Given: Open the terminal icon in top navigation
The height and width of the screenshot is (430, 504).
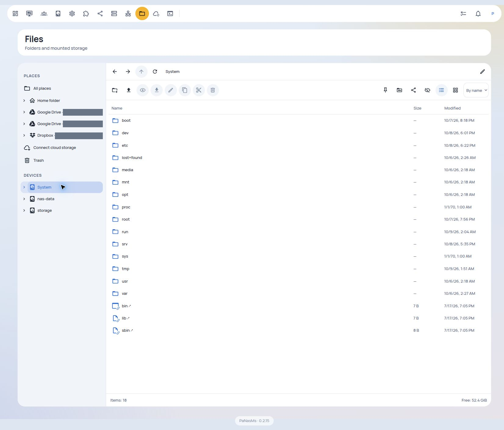Looking at the screenshot, I should coord(170,13).
